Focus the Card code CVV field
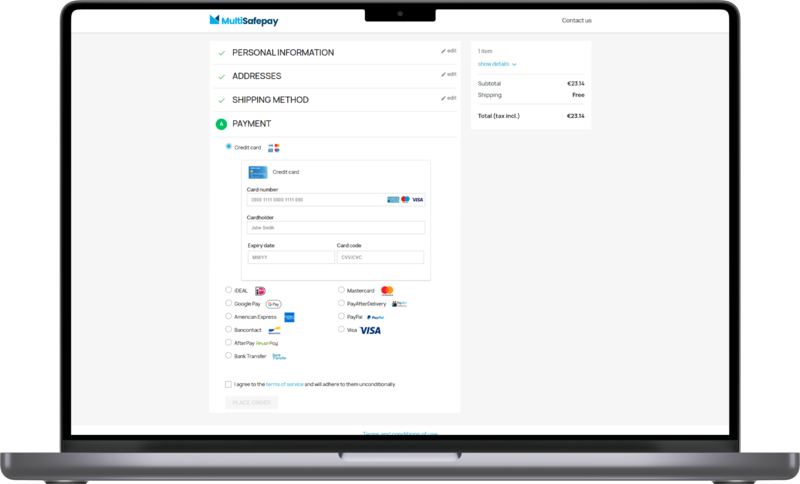 point(380,257)
